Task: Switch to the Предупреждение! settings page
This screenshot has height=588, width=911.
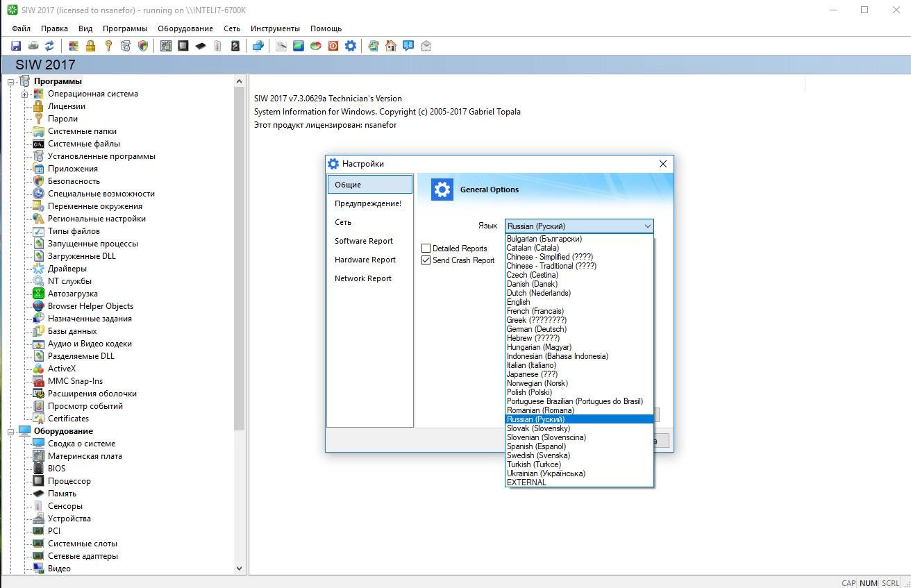Action: [x=370, y=203]
